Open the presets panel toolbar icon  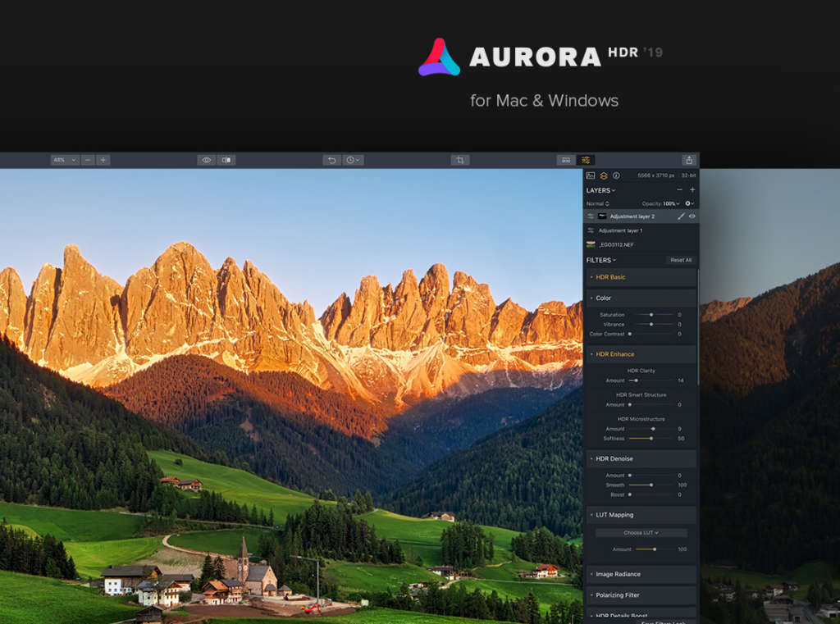click(x=565, y=160)
